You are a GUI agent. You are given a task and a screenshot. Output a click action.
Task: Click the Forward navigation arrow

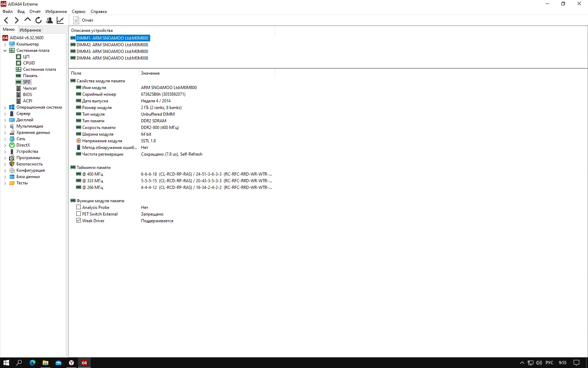[x=16, y=20]
